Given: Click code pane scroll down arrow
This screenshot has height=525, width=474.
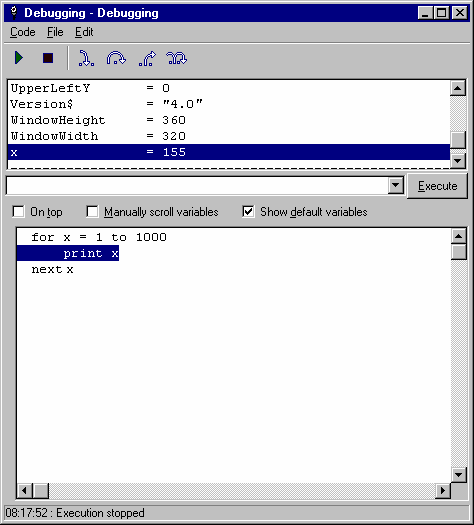Looking at the screenshot, I should tap(459, 474).
